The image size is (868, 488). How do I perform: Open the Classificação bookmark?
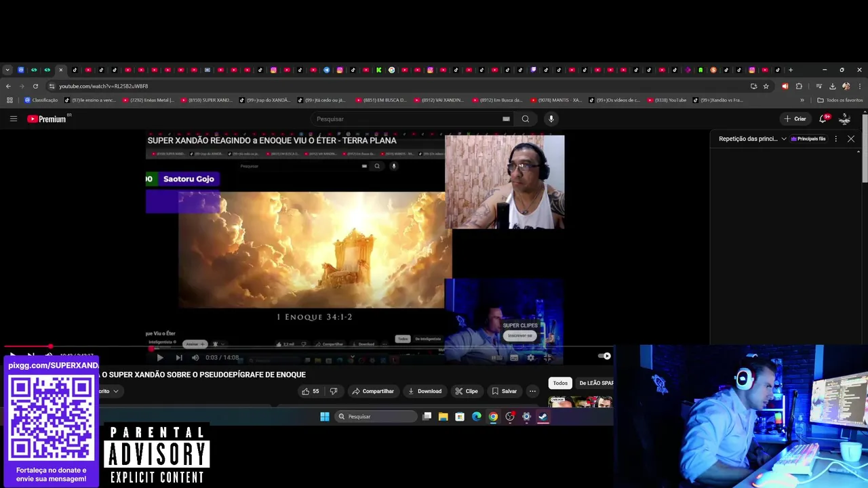(x=41, y=100)
